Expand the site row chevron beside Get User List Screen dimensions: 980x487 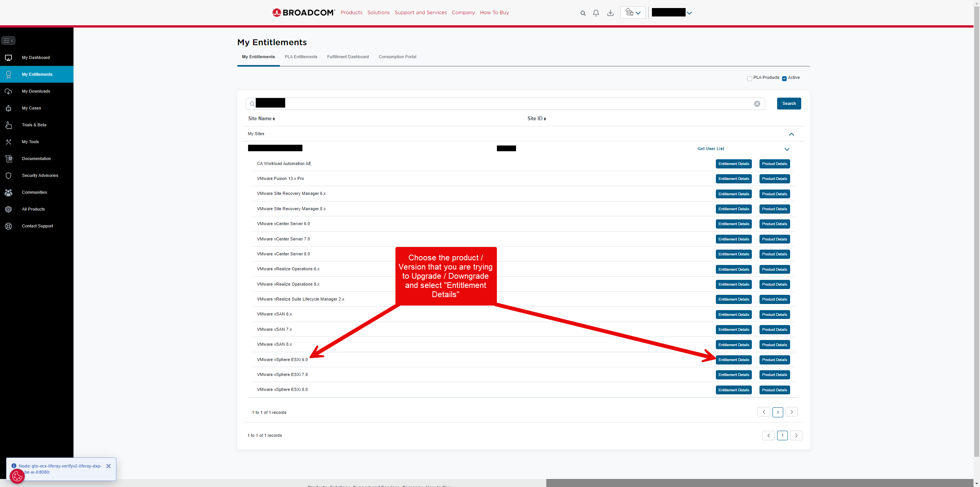tap(787, 149)
